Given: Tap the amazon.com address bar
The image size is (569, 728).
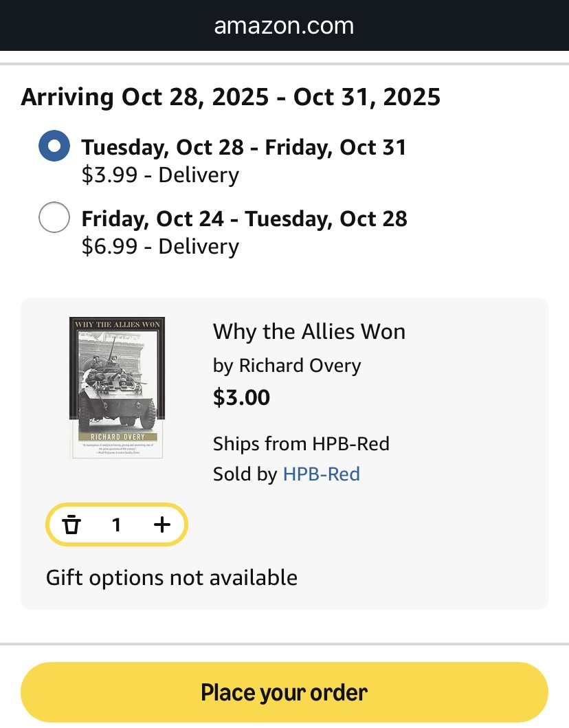Looking at the screenshot, I should click(284, 26).
